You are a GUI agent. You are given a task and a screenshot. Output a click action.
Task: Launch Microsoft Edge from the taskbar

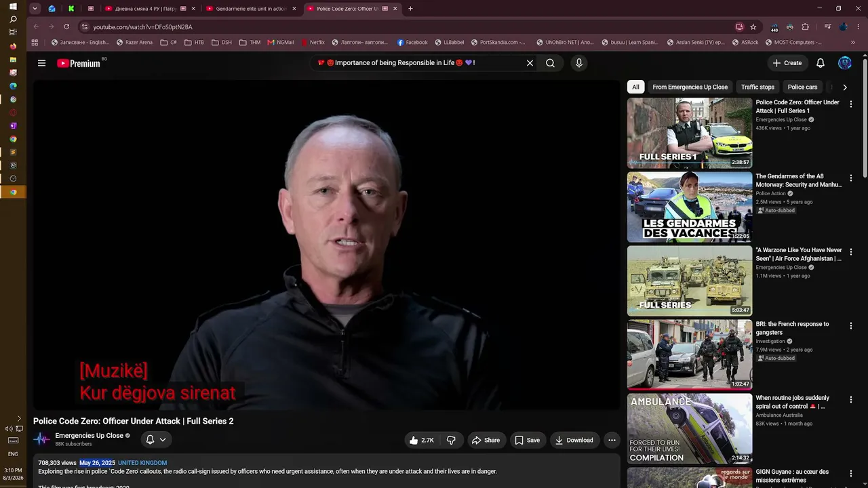tap(13, 86)
